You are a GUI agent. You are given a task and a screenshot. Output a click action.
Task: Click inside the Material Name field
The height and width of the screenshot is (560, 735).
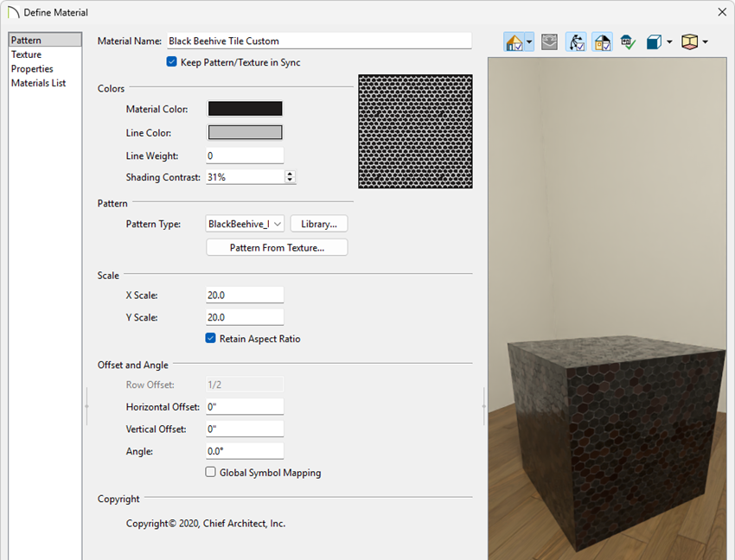[x=320, y=39]
